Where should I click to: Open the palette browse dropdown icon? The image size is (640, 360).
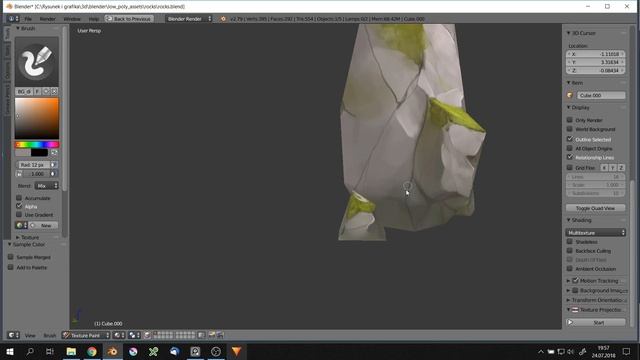[21, 225]
